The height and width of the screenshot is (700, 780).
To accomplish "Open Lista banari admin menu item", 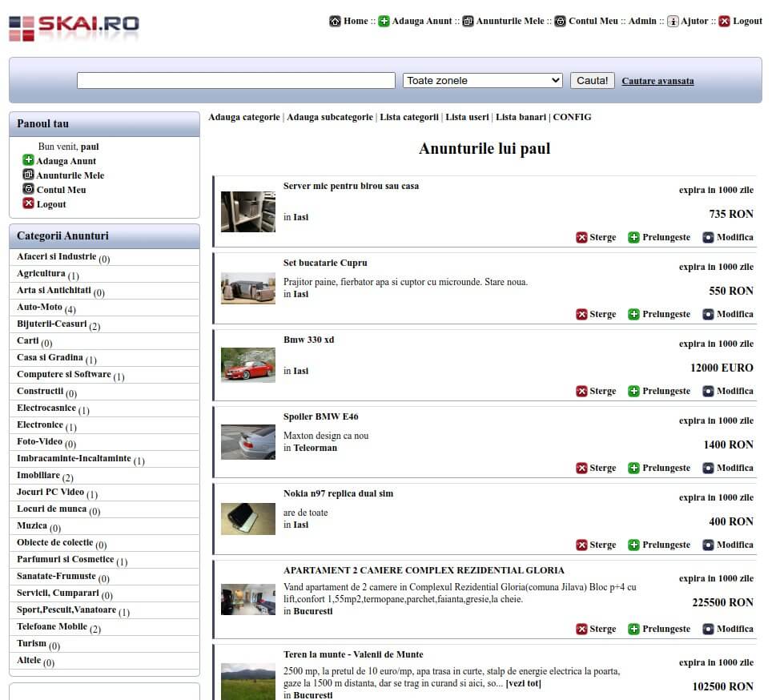I will [x=521, y=117].
